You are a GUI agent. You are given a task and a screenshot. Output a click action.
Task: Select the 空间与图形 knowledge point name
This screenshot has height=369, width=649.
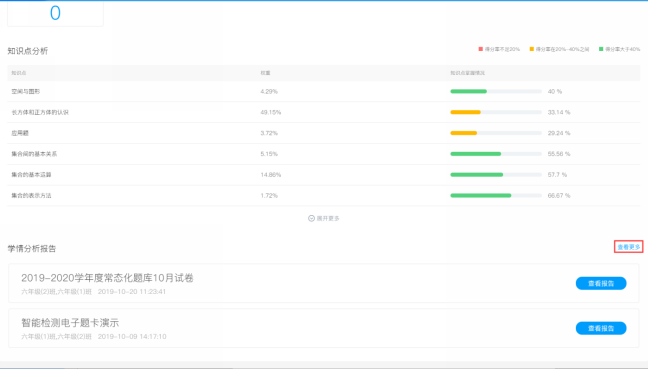click(26, 91)
